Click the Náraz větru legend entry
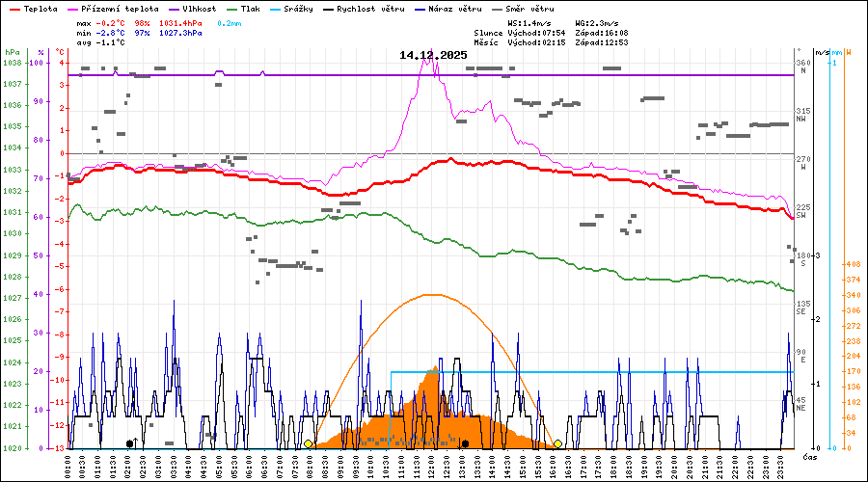Screen dimensions: 868x482 tap(453, 9)
